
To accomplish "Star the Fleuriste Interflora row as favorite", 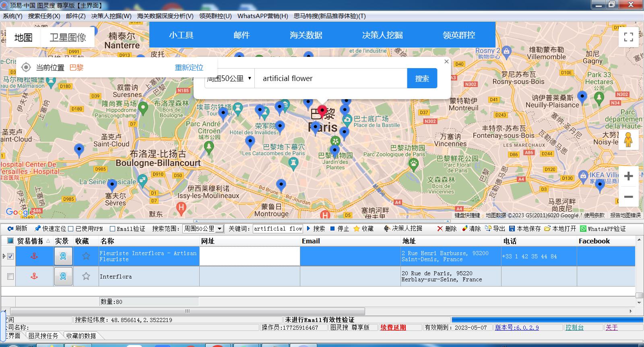I will click(x=86, y=256).
